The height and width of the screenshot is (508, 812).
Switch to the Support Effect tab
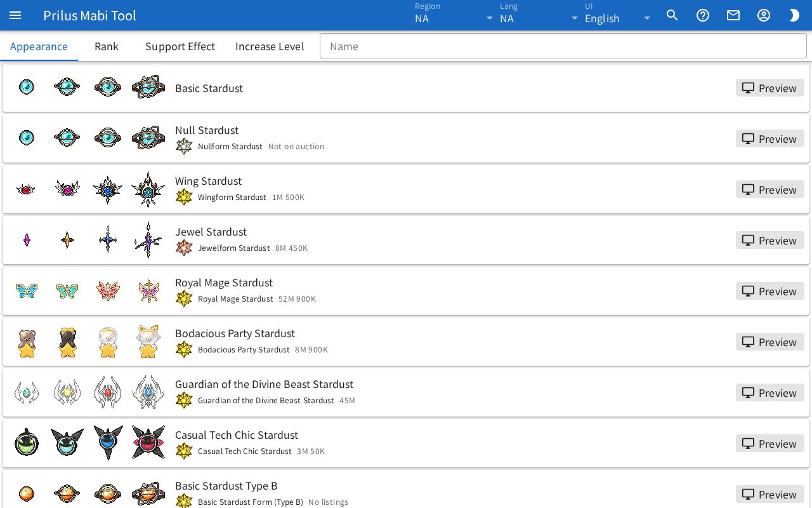(x=180, y=46)
